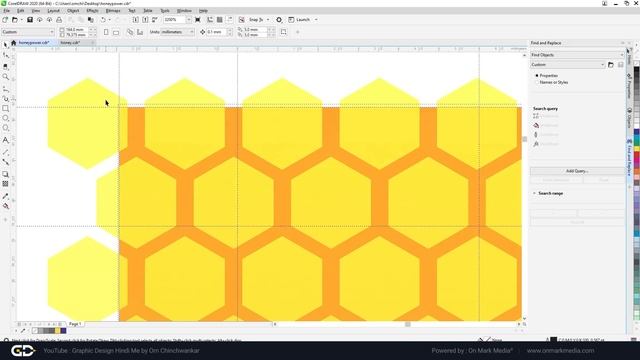Toggle the Show Guidelines icon in toolbar
The height and width of the screenshot is (360, 640).
tap(229, 20)
